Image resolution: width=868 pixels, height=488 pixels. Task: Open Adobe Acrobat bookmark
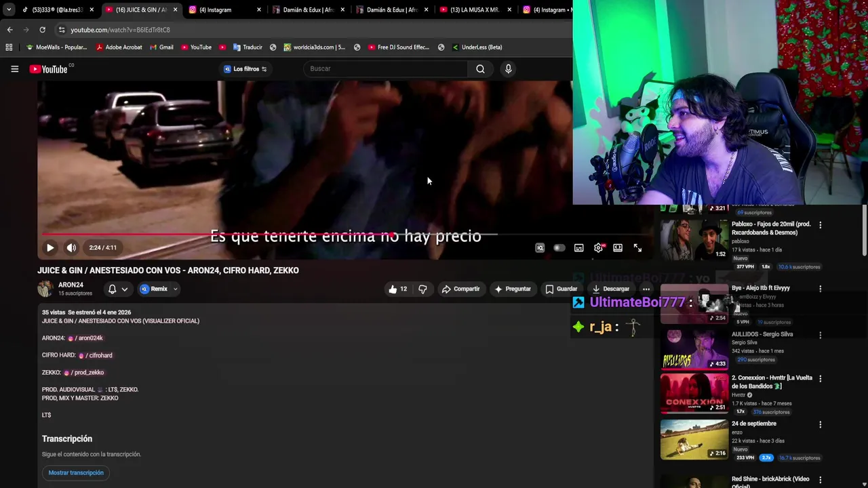pyautogui.click(x=119, y=47)
